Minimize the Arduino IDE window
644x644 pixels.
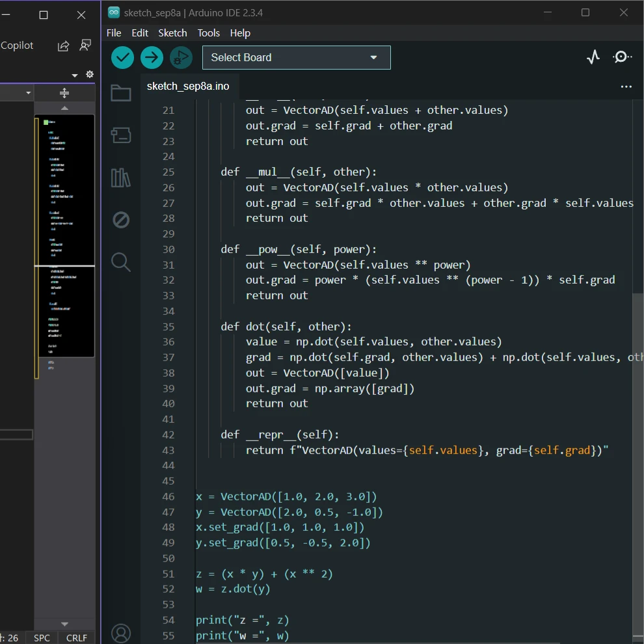pyautogui.click(x=548, y=13)
